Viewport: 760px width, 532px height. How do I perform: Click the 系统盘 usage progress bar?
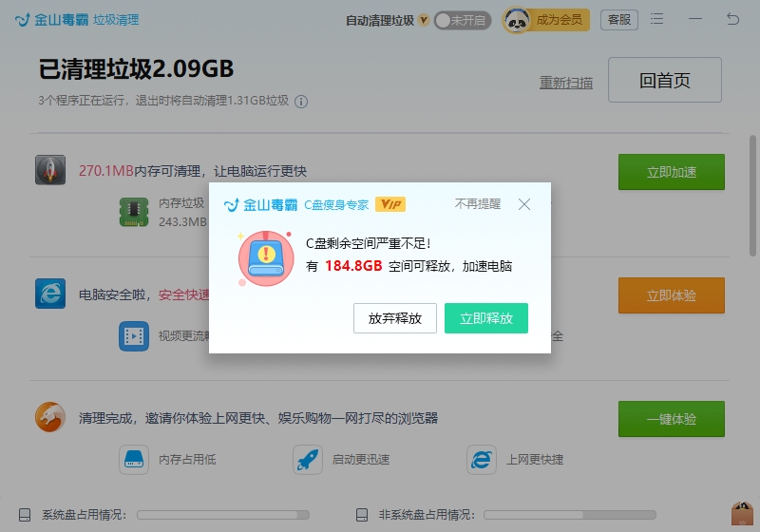point(223,515)
